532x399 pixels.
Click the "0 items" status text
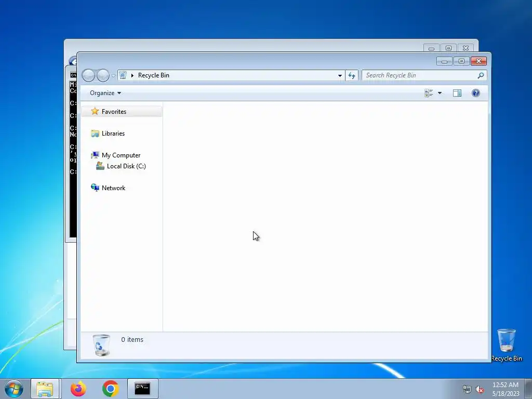tap(132, 340)
